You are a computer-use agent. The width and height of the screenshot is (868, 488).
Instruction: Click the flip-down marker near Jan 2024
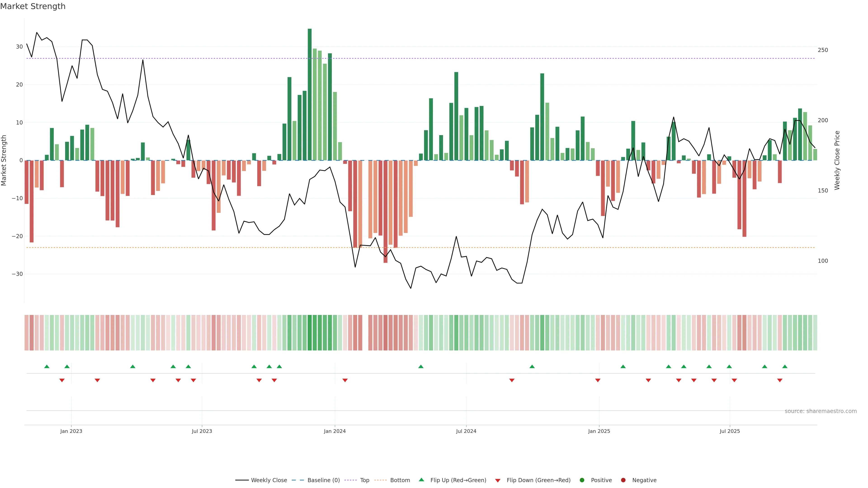click(345, 380)
